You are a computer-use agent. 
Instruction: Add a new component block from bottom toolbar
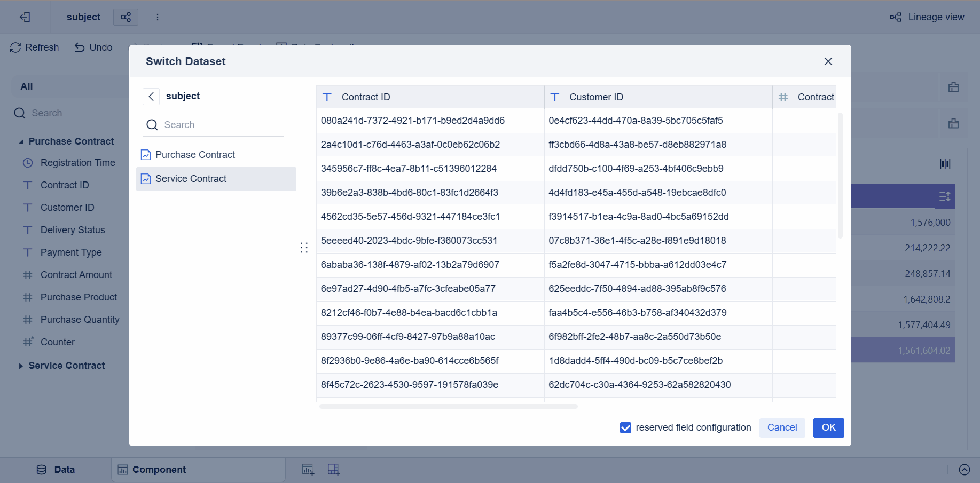coord(334,469)
